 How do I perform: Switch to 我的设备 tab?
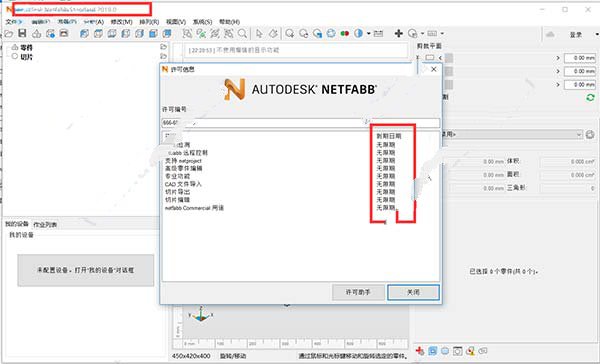point(16,224)
